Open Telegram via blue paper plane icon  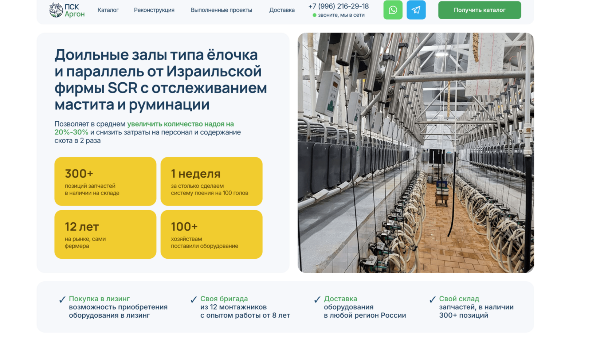[416, 10]
